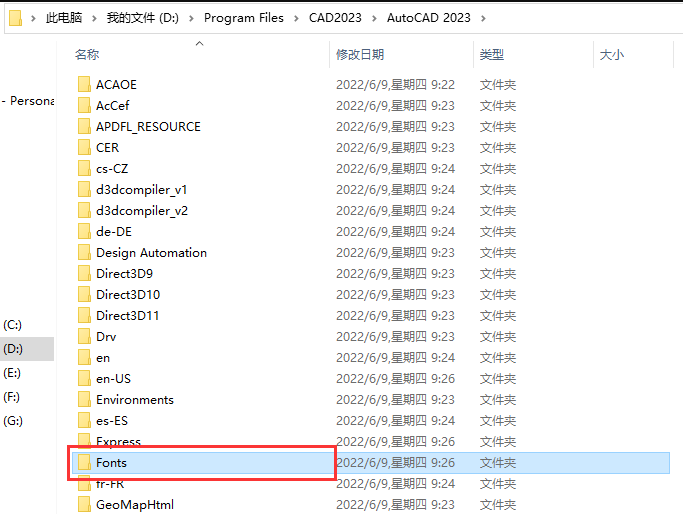Click the Drv folder icon
This screenshot has height=514, width=683.
click(x=84, y=337)
